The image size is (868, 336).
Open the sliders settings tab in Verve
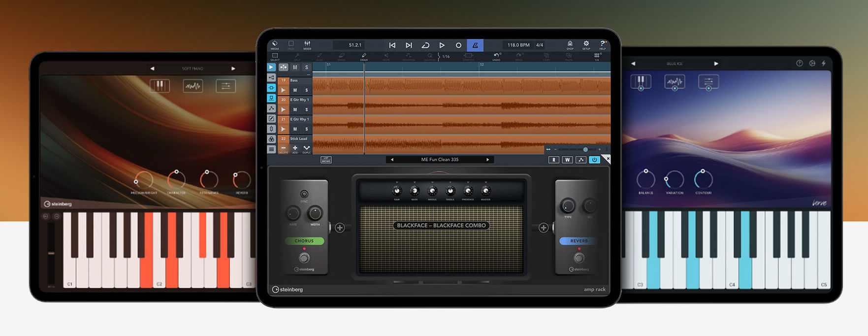[708, 82]
